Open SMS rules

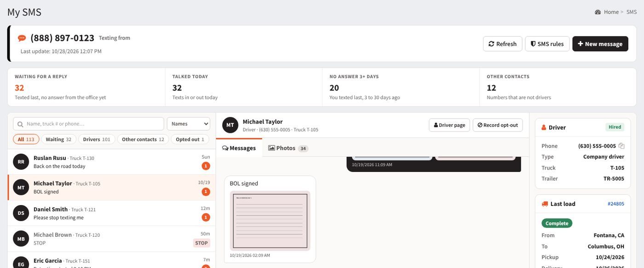coord(547,44)
